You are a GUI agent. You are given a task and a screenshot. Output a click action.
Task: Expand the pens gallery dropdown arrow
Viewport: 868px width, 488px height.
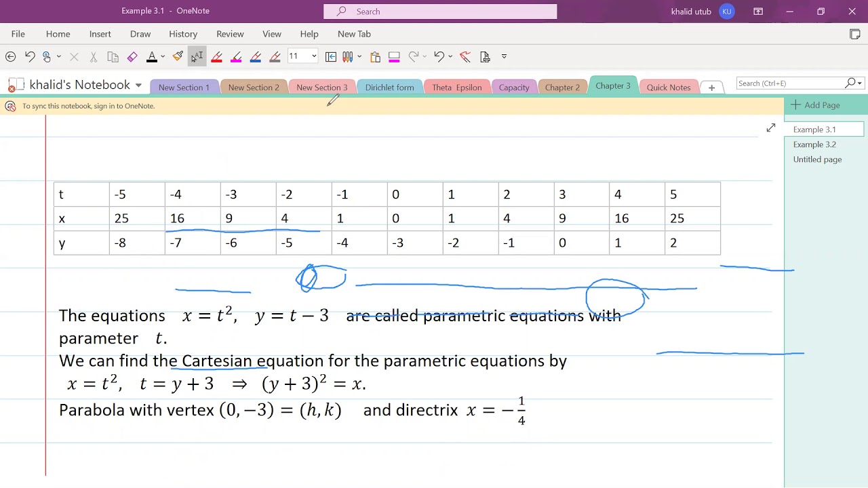[359, 57]
